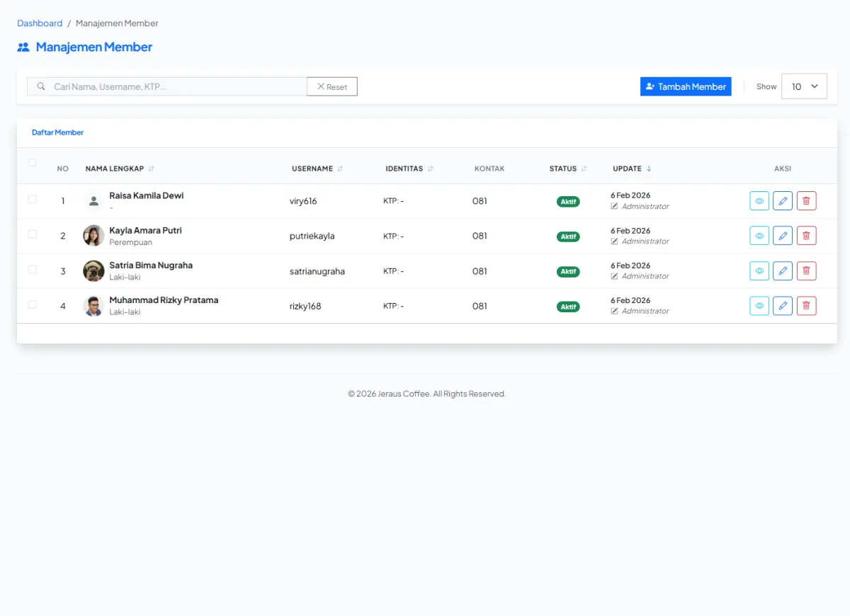Remove Muhammad Rizky Pratama using trash icon
The height and width of the screenshot is (616, 850).
pos(806,306)
